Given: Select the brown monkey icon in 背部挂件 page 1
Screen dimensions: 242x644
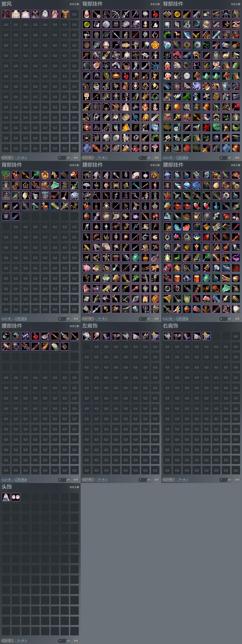Looking at the screenshot, I should point(87,86).
